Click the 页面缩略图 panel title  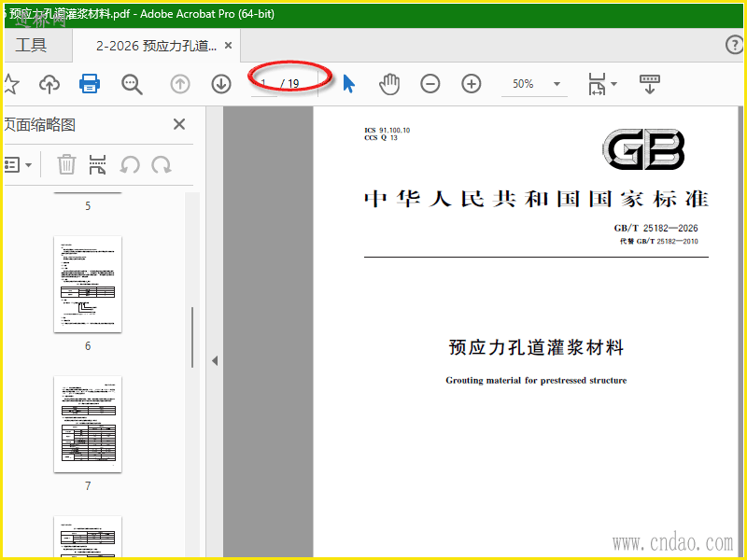(x=40, y=125)
